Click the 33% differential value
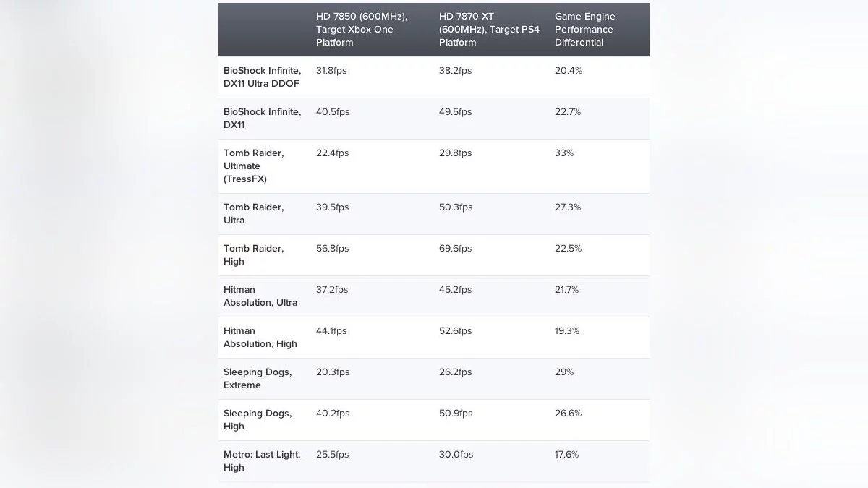868x488 pixels. (x=564, y=153)
